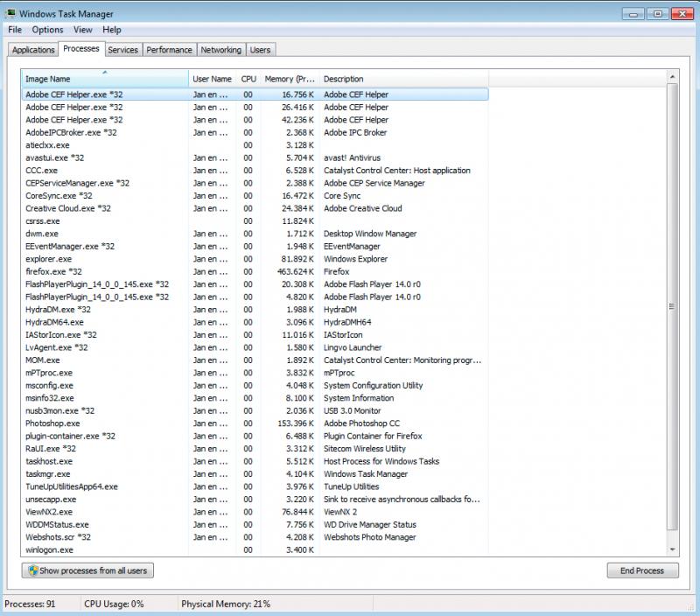
Task: Click Show processes from all users button
Action: point(88,570)
